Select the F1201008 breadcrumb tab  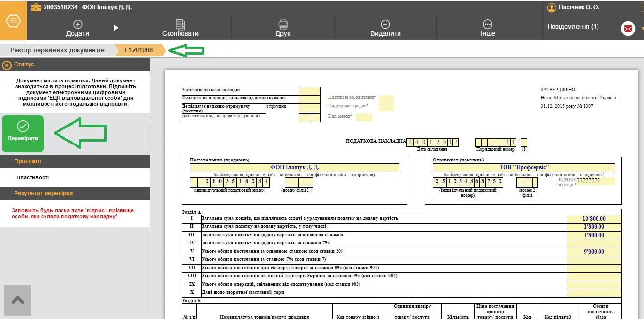138,50
